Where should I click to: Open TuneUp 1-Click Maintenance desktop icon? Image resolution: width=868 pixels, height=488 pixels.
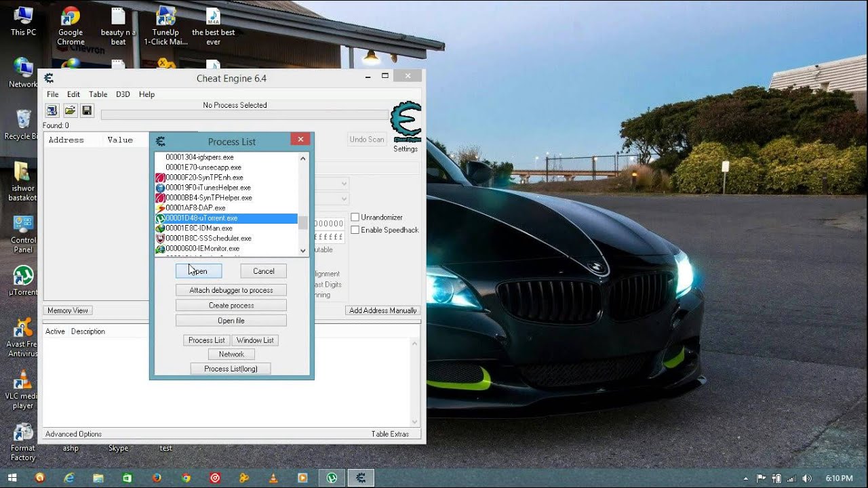click(165, 26)
